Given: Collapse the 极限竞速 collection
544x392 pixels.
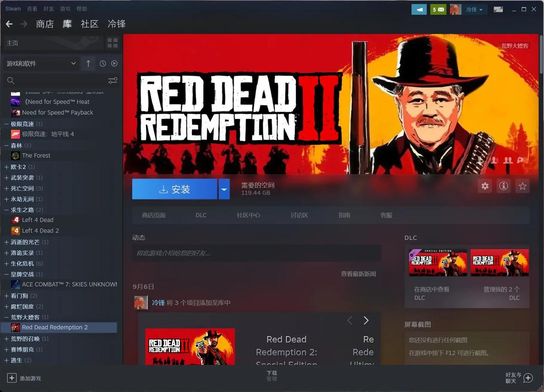Looking at the screenshot, I should (x=6, y=124).
